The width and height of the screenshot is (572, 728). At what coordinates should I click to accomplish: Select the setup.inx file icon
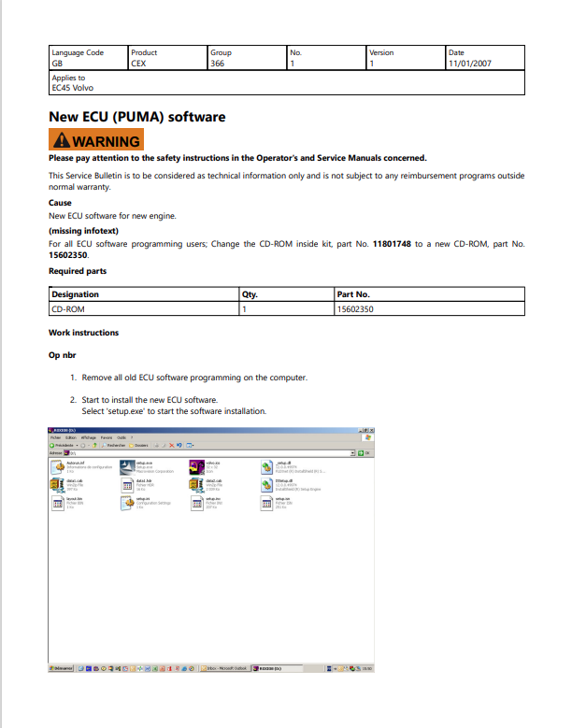(197, 503)
